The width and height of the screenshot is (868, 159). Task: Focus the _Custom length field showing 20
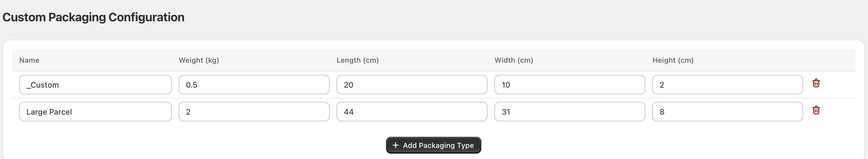coord(412,85)
